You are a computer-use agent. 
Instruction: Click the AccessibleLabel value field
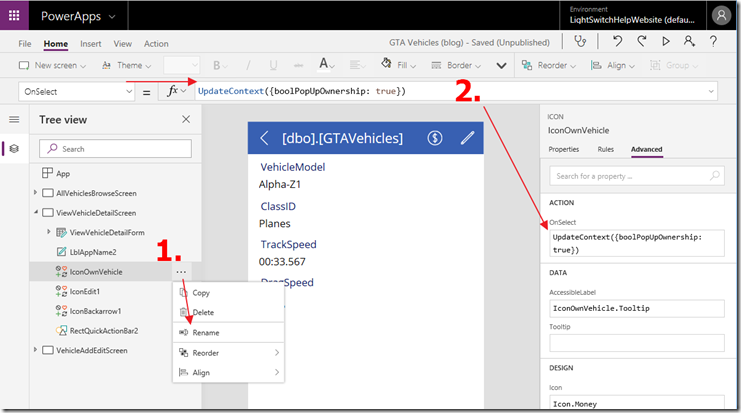point(637,308)
